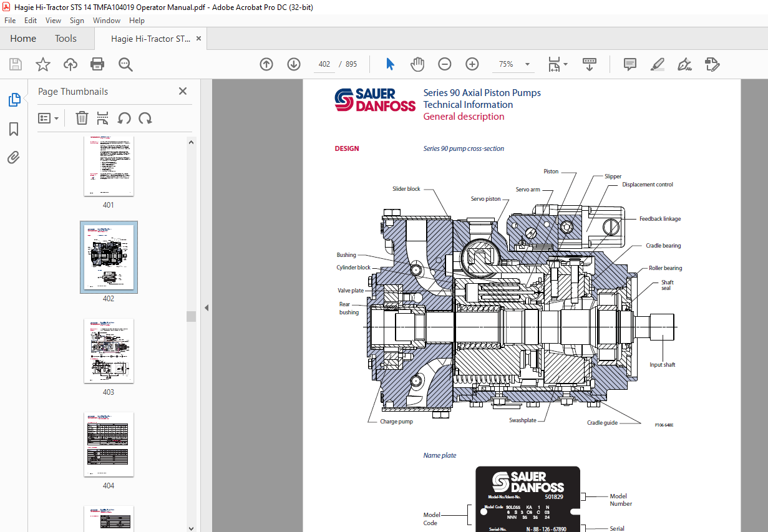
Task: Open thumbnails options dropdown menu
Action: [49, 118]
